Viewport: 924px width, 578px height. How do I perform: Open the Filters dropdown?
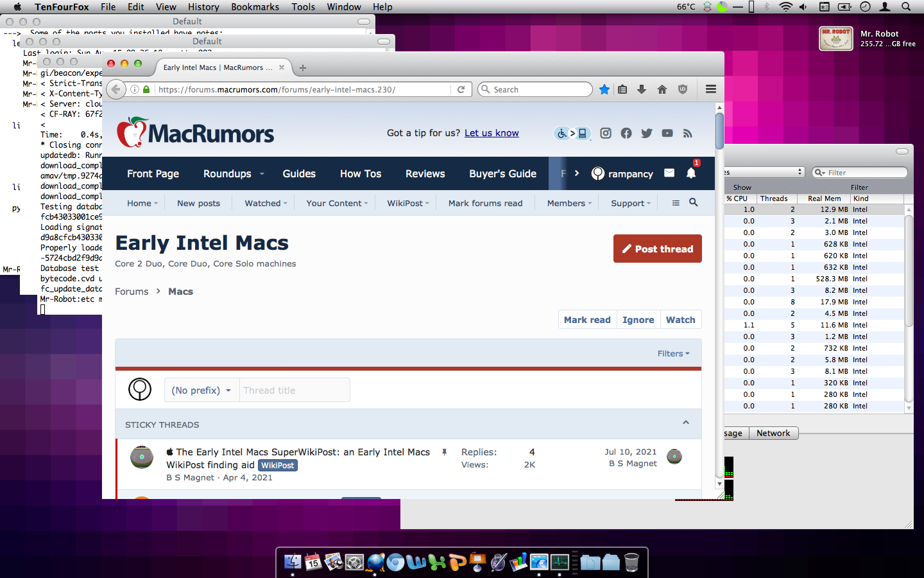pyautogui.click(x=673, y=353)
